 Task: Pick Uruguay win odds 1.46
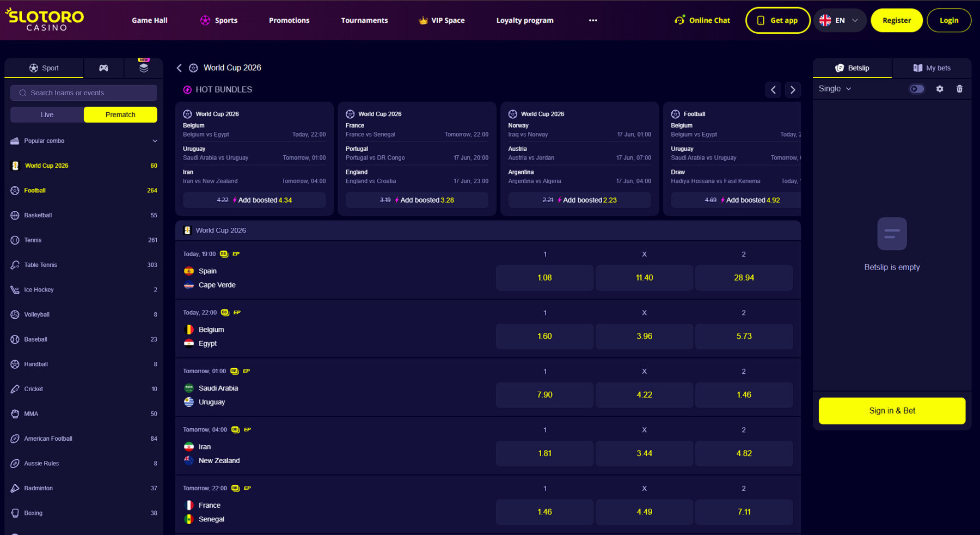(x=744, y=395)
